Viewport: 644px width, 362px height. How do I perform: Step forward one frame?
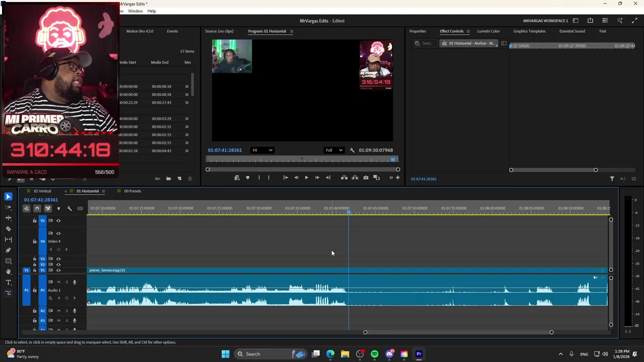click(317, 177)
